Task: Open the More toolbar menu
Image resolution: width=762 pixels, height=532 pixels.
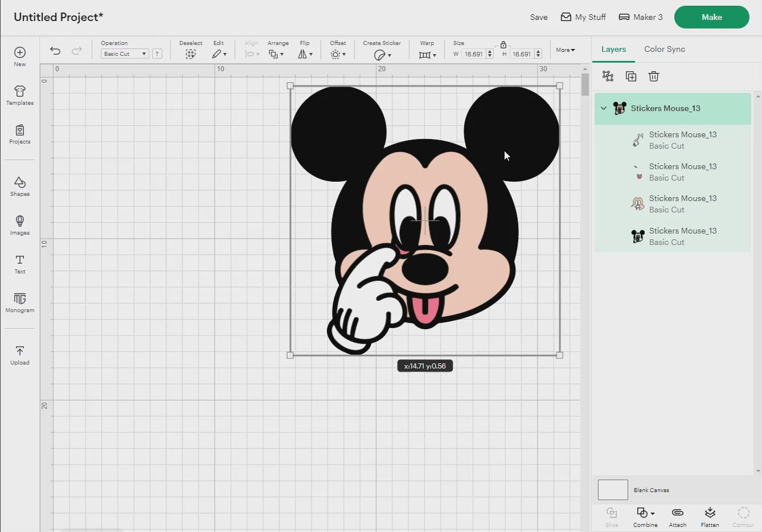Action: pyautogui.click(x=566, y=50)
